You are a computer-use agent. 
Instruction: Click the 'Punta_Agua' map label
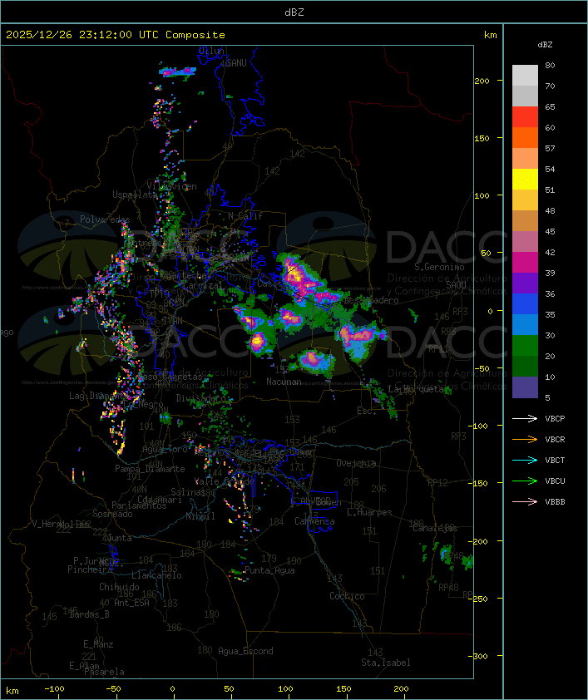tap(269, 570)
